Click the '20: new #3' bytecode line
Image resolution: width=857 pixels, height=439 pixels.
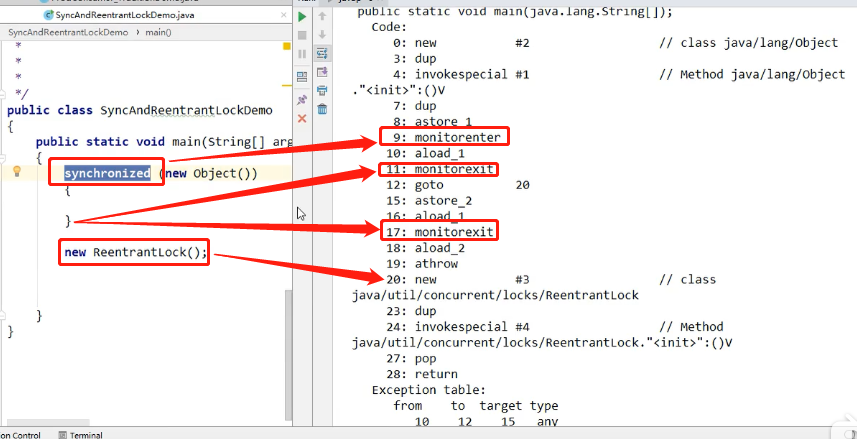tap(457, 280)
